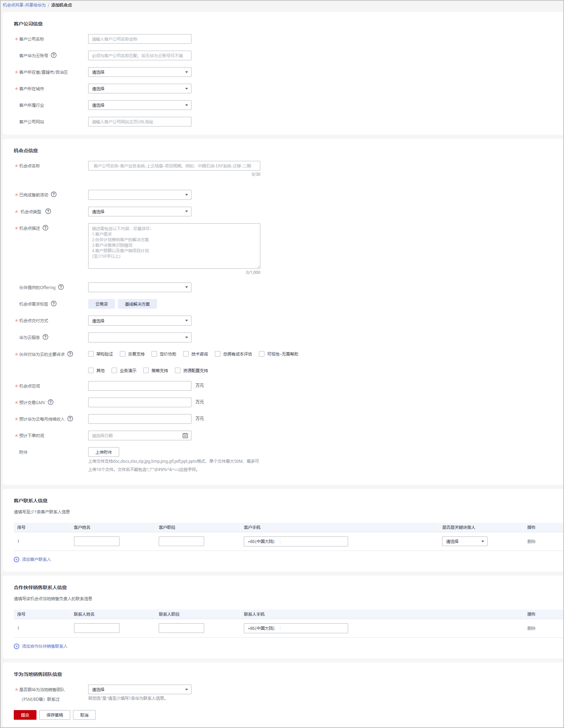This screenshot has height=728, width=564.
Task: Focus the 联系人姓名 input in row 1
Action: pyautogui.click(x=97, y=628)
